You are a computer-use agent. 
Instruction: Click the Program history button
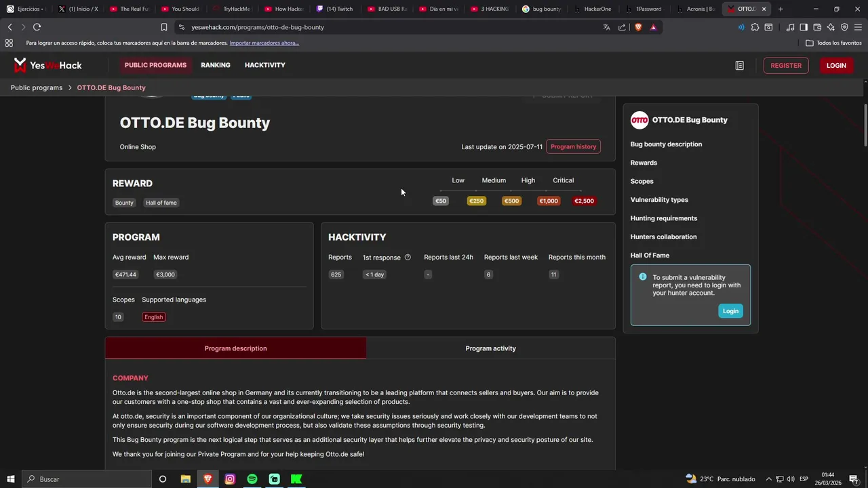573,146
